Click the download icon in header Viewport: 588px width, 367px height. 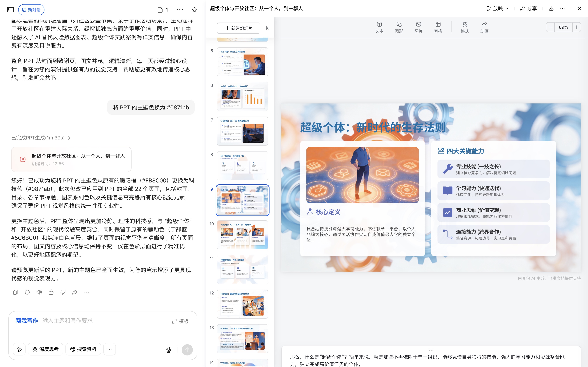[x=551, y=9]
